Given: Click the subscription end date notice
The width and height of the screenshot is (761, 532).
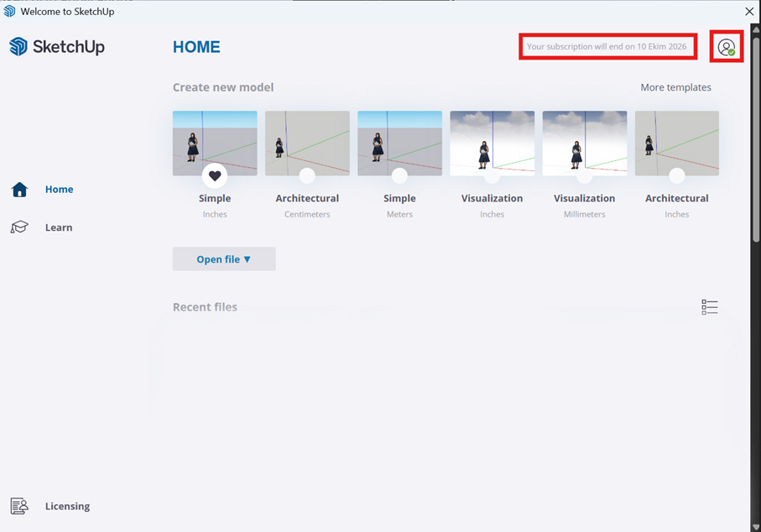Looking at the screenshot, I should [x=607, y=47].
